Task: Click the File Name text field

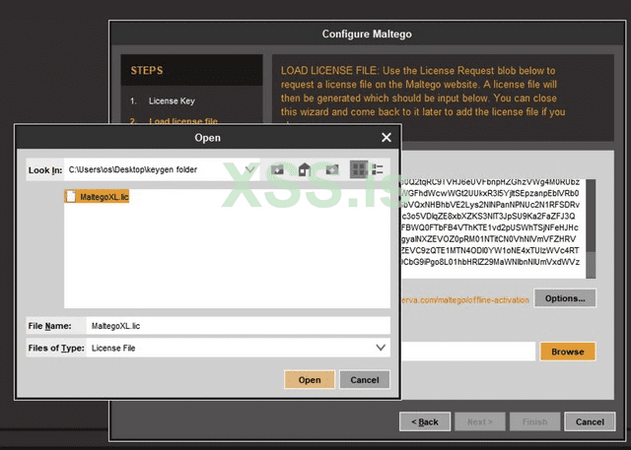Action: (238, 326)
